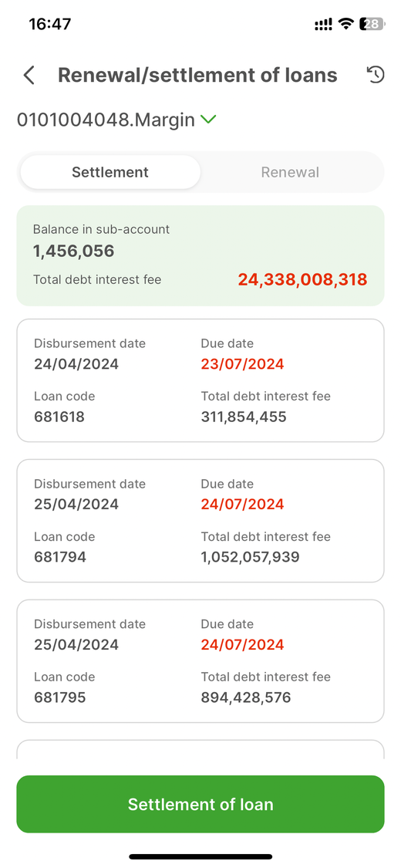Tap due date 23/07/2024 on first loan
Viewport: 401px width, 868px height.
242,364
